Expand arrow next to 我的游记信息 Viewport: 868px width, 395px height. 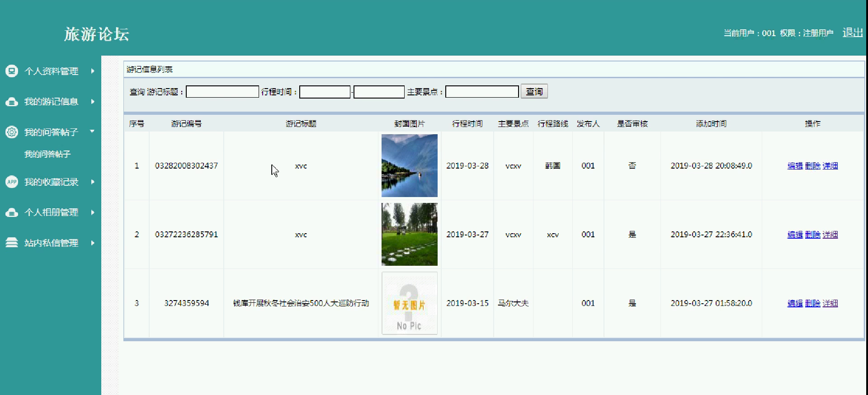[92, 102]
